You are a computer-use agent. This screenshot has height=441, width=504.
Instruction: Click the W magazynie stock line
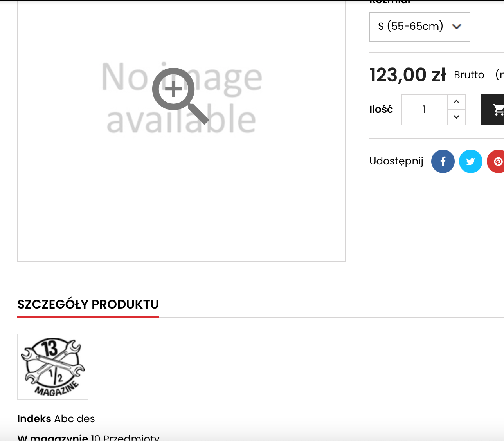88,437
